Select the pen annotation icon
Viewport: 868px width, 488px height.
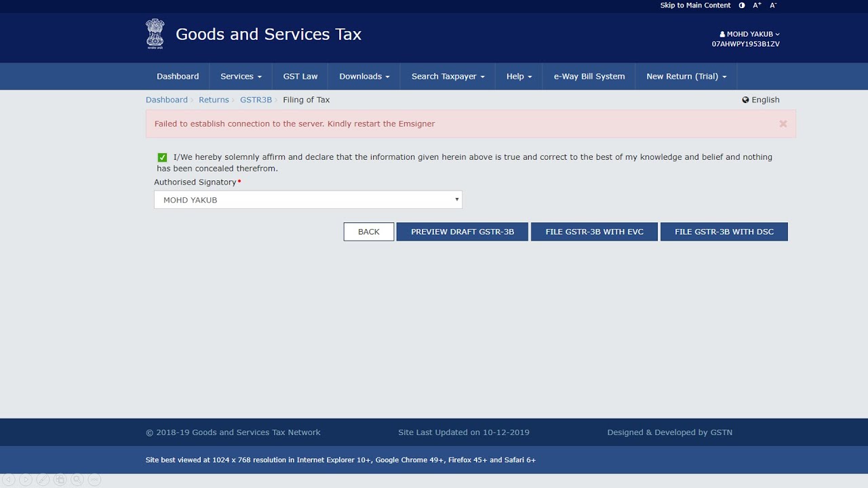pos(43,480)
